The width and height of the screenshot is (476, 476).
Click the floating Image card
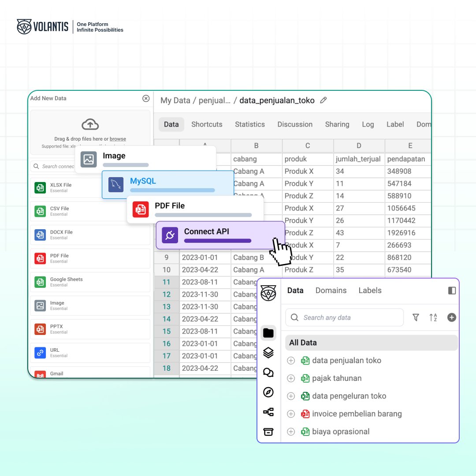pos(145,160)
